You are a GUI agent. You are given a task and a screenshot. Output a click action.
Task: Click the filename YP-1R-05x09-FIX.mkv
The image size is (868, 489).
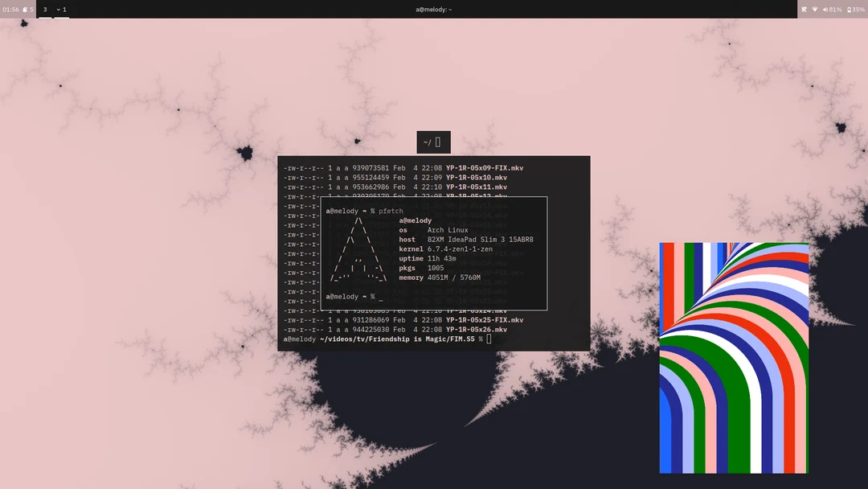[x=484, y=167]
